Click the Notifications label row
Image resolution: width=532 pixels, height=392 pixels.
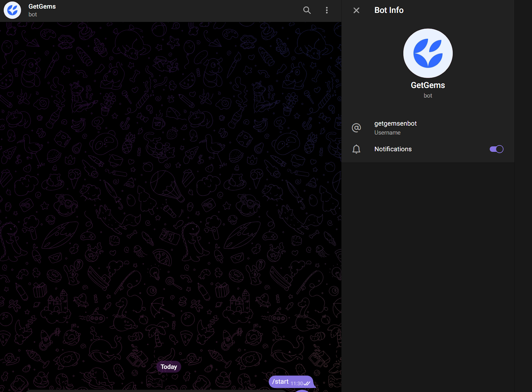393,149
